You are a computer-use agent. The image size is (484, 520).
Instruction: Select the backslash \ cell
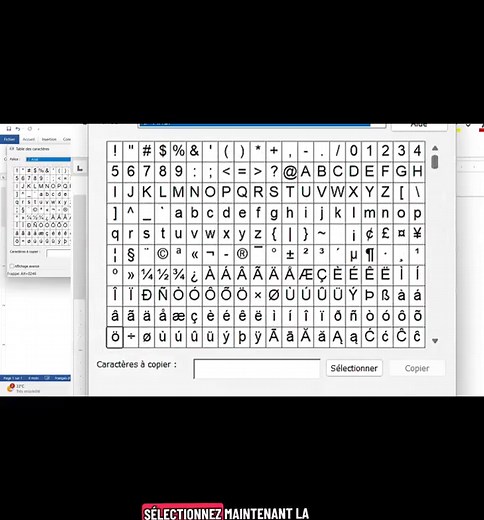point(417,192)
